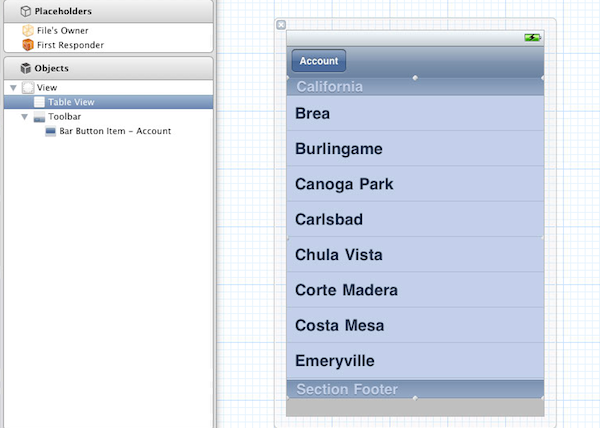Image resolution: width=600 pixels, height=428 pixels.
Task: Click the Carlsbad table row
Action: click(x=415, y=219)
